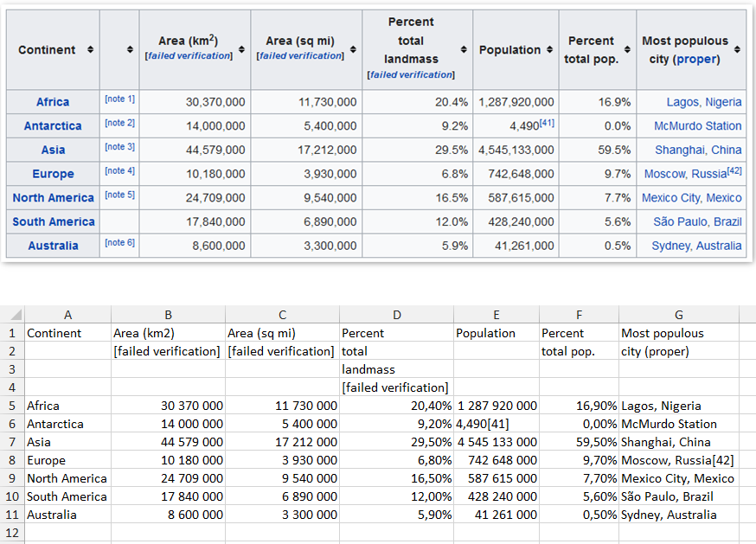Select spreadsheet cell '59,50%'
The height and width of the screenshot is (544, 756).
(579, 442)
